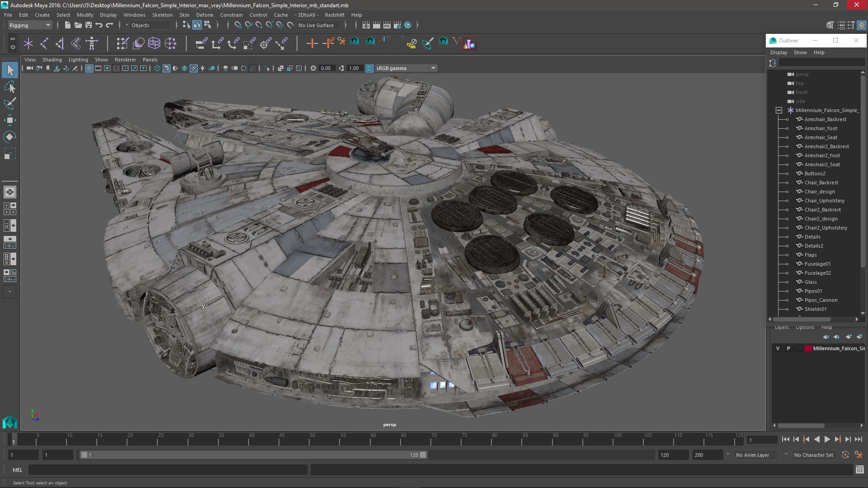Open a scene using the folder icon
This screenshot has width=868, height=488.
[78, 25]
